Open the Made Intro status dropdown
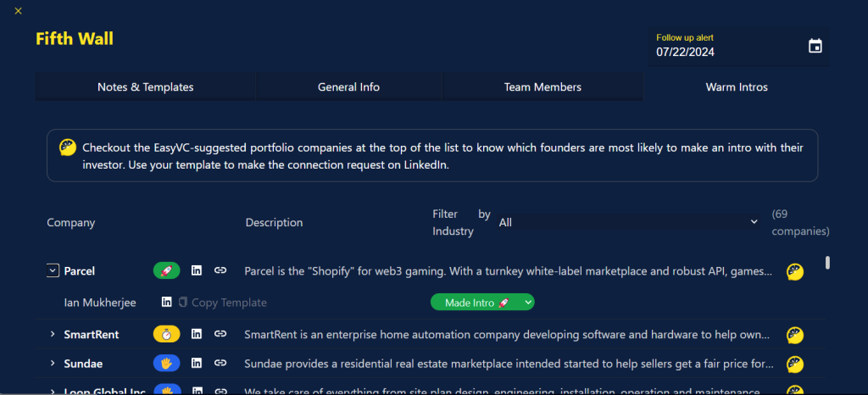The width and height of the screenshot is (868, 395). pyautogui.click(x=482, y=303)
